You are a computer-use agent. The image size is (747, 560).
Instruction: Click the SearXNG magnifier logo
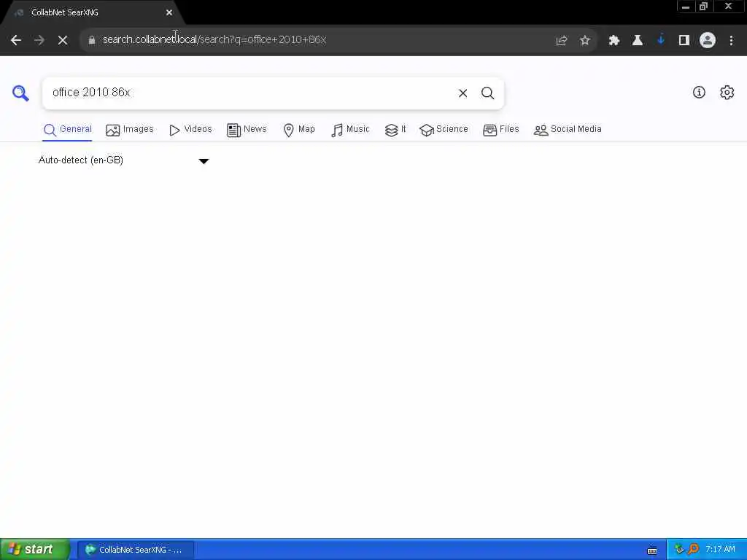coord(20,93)
